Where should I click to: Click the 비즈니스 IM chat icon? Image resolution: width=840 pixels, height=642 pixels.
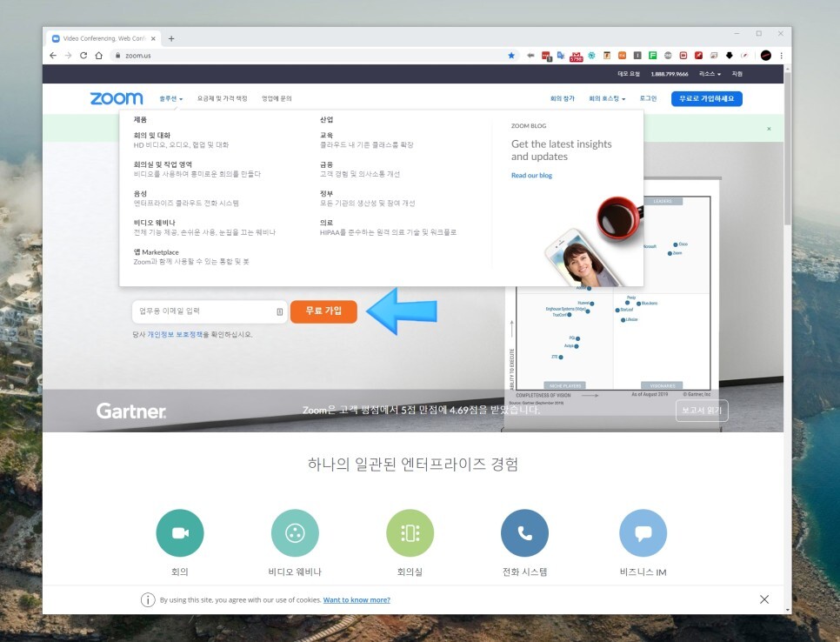(x=643, y=532)
